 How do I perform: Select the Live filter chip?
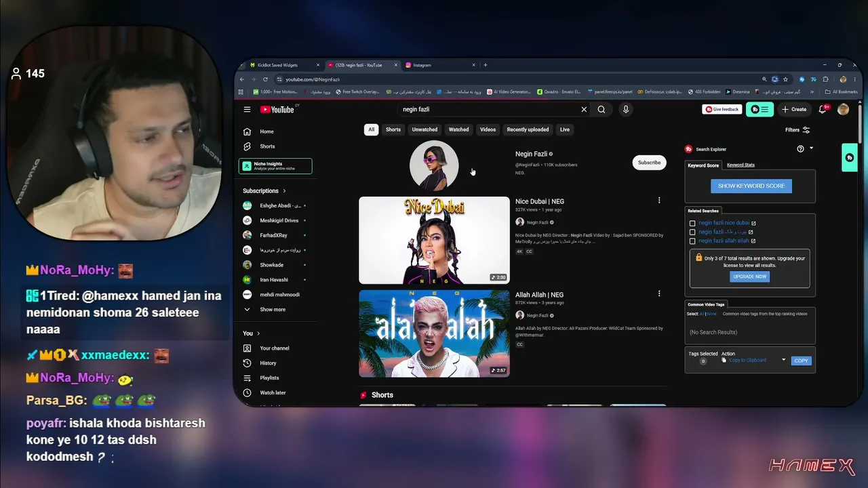tap(565, 129)
